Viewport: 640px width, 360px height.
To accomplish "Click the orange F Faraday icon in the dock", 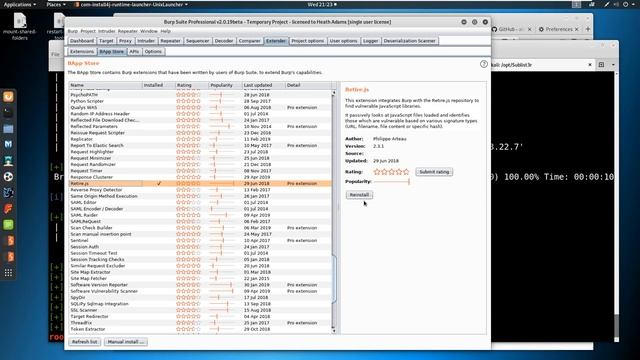I will pos(9,209).
